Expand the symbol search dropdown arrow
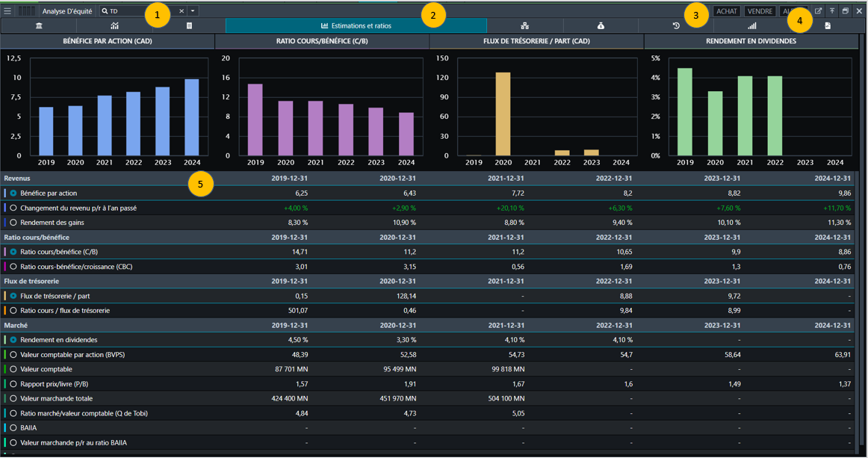Screen dimensions: 868x458 pos(193,11)
